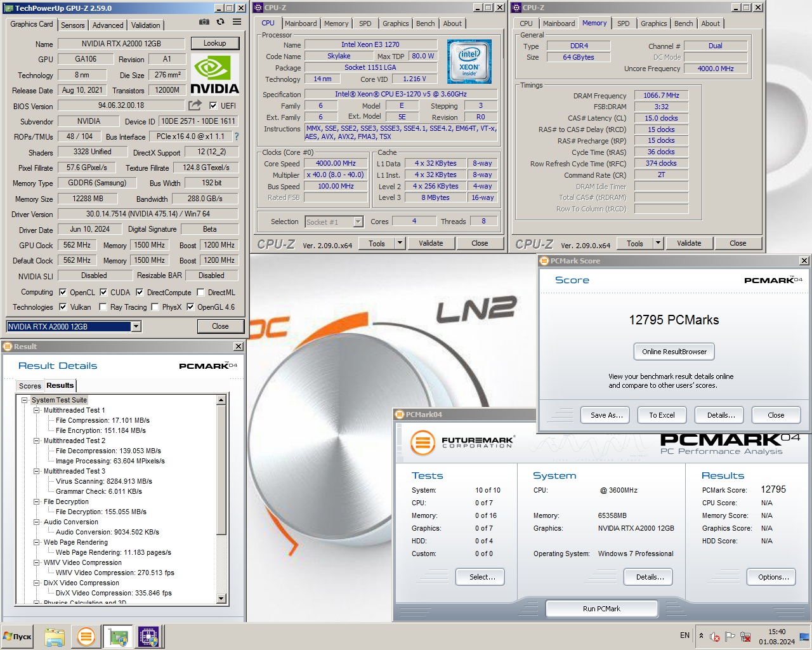Toggle the Ray Tracing checkbox
The image size is (812, 650).
[103, 307]
